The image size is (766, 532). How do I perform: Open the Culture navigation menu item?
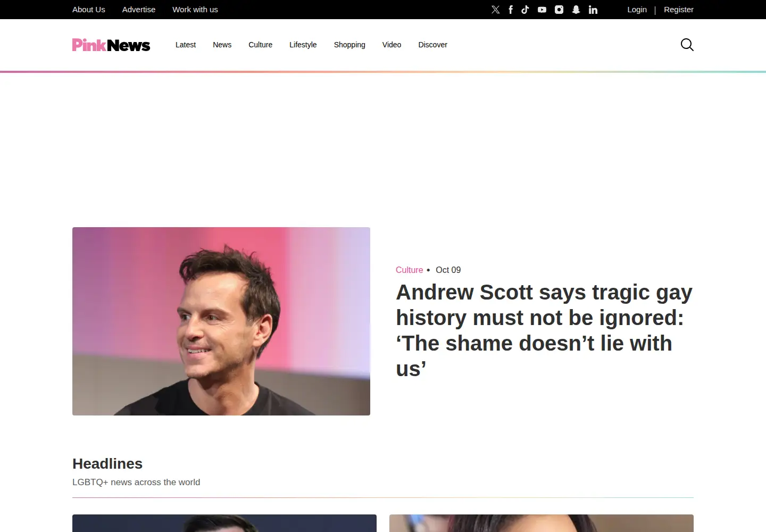pyautogui.click(x=260, y=45)
